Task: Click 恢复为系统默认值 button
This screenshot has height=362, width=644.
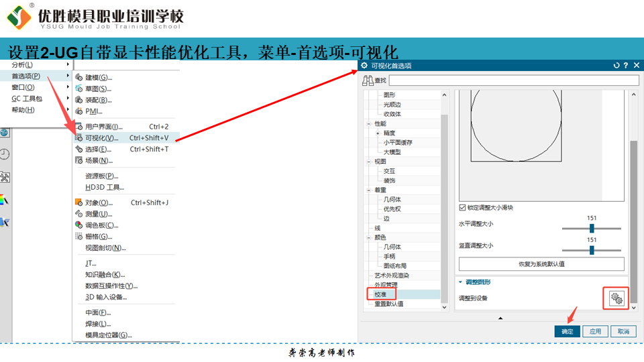Action: tap(541, 264)
